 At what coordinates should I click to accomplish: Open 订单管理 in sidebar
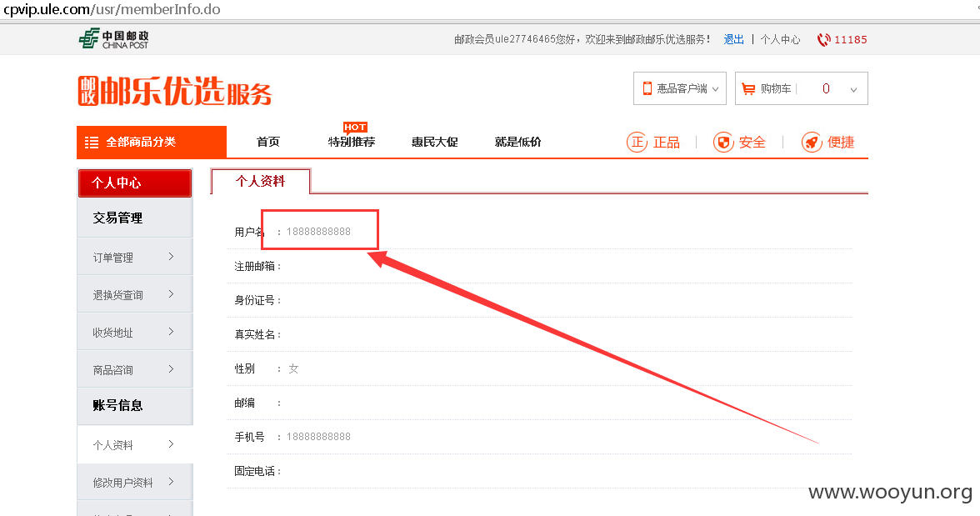(113, 258)
